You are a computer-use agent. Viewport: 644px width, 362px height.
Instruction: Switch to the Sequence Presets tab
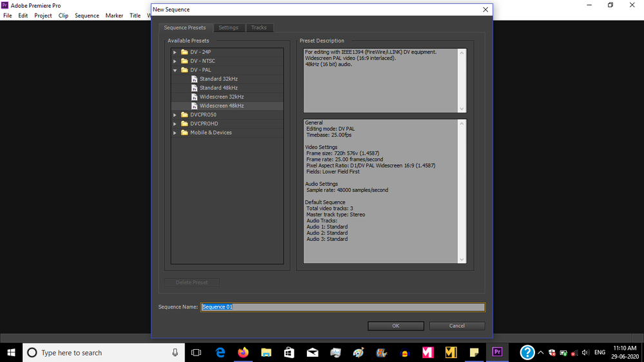(x=185, y=28)
